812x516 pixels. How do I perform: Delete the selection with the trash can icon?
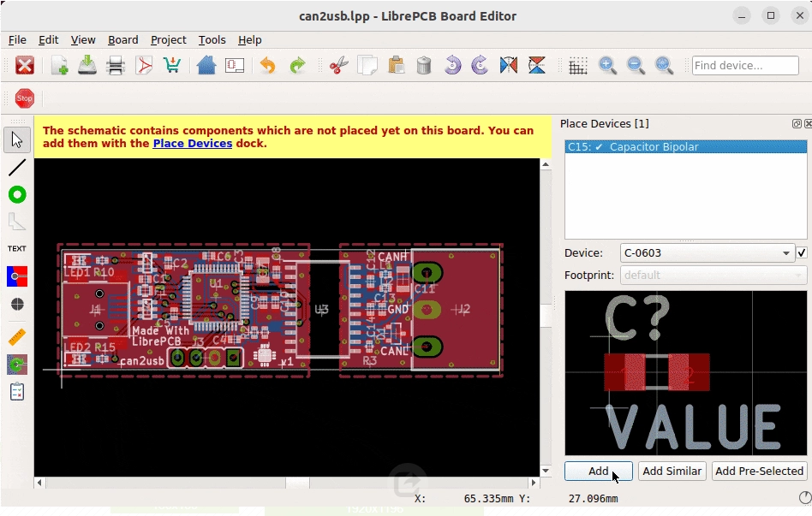click(x=424, y=66)
